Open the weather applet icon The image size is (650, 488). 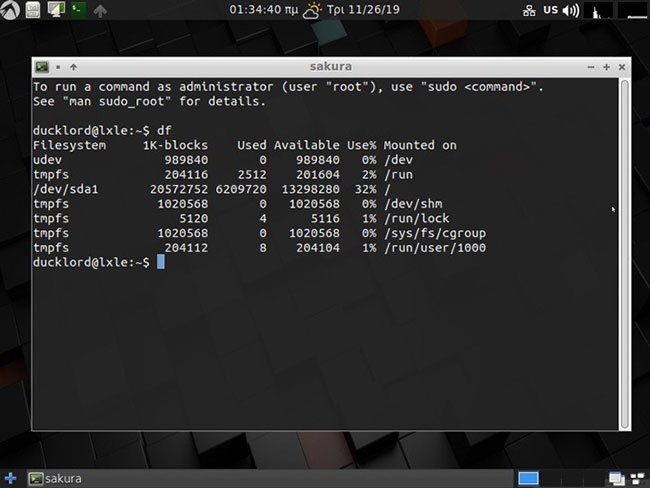pyautogui.click(x=312, y=10)
